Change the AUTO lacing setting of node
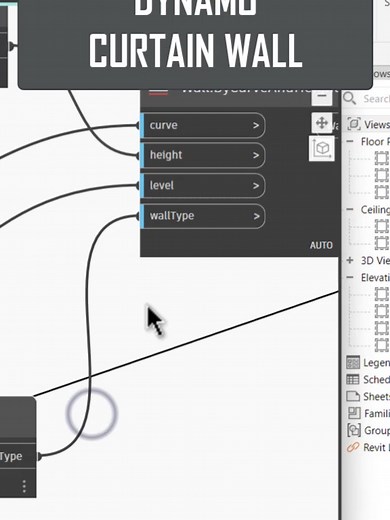The width and height of the screenshot is (390, 520). (321, 245)
